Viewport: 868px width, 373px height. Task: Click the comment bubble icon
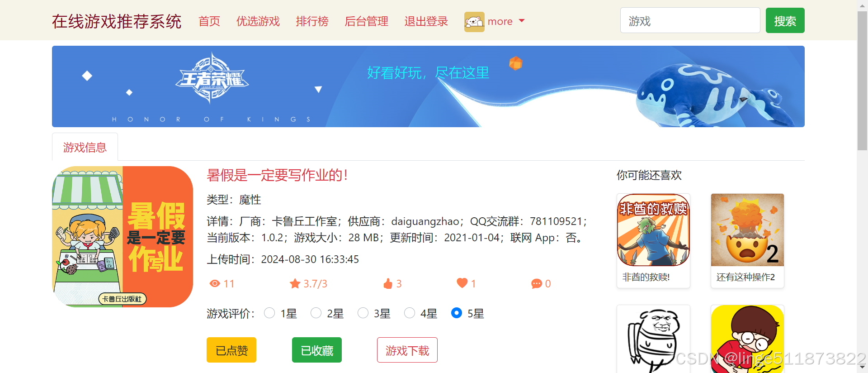[x=537, y=284]
